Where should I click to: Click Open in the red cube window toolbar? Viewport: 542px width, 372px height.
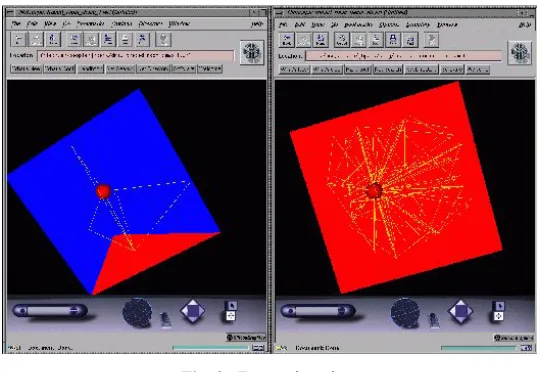376,40
